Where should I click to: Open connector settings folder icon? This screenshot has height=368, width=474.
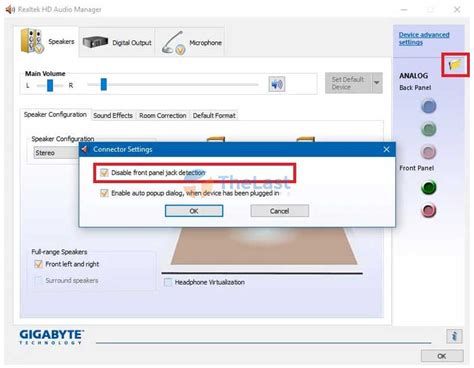[x=455, y=64]
